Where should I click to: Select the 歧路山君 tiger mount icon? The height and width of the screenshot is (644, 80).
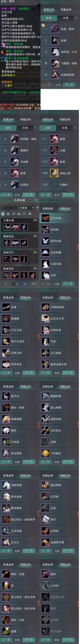pos(54,173)
